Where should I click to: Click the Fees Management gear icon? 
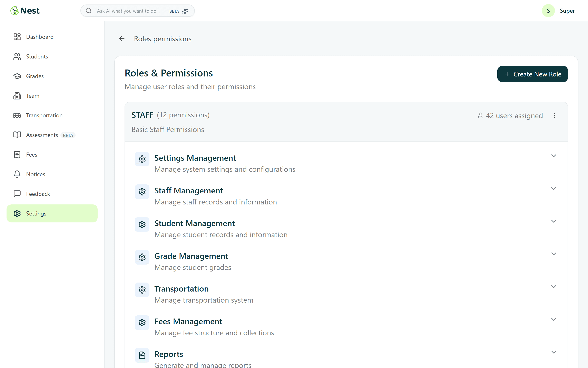point(142,323)
